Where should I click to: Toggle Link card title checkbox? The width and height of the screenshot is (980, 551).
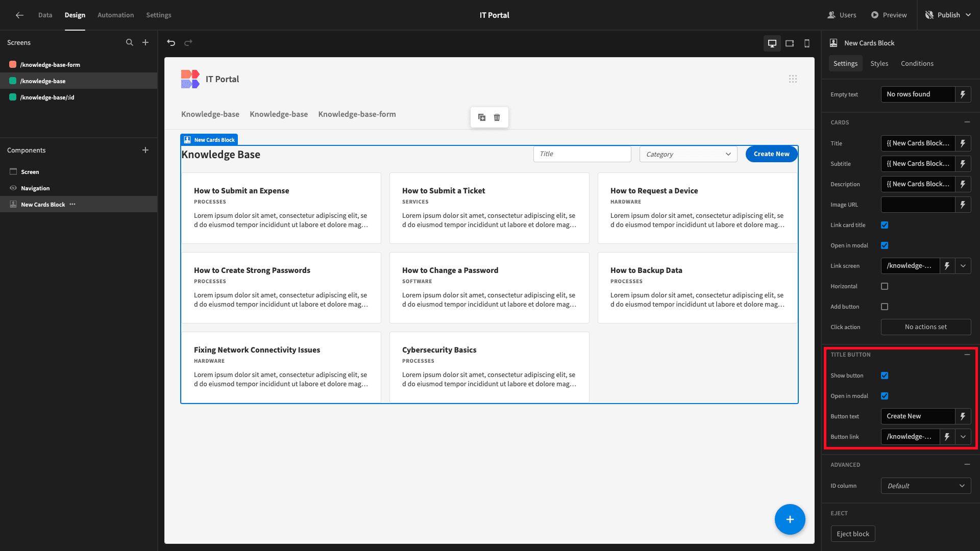point(885,225)
